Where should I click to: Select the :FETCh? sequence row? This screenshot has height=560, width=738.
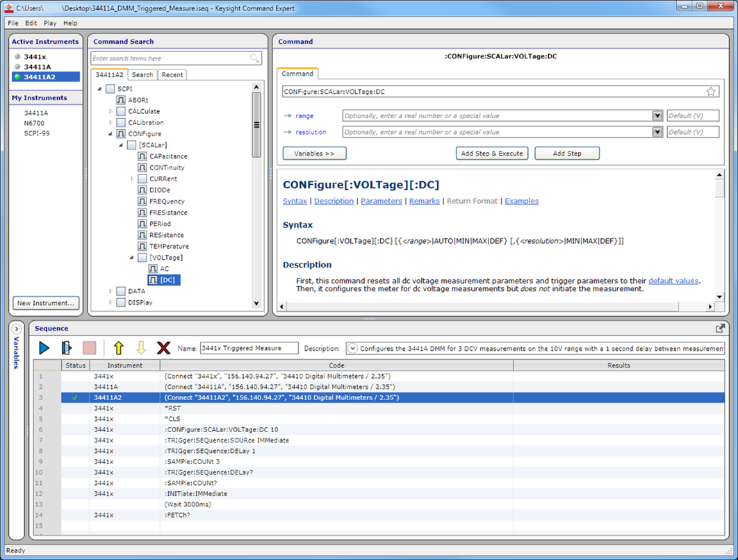[x=379, y=516]
